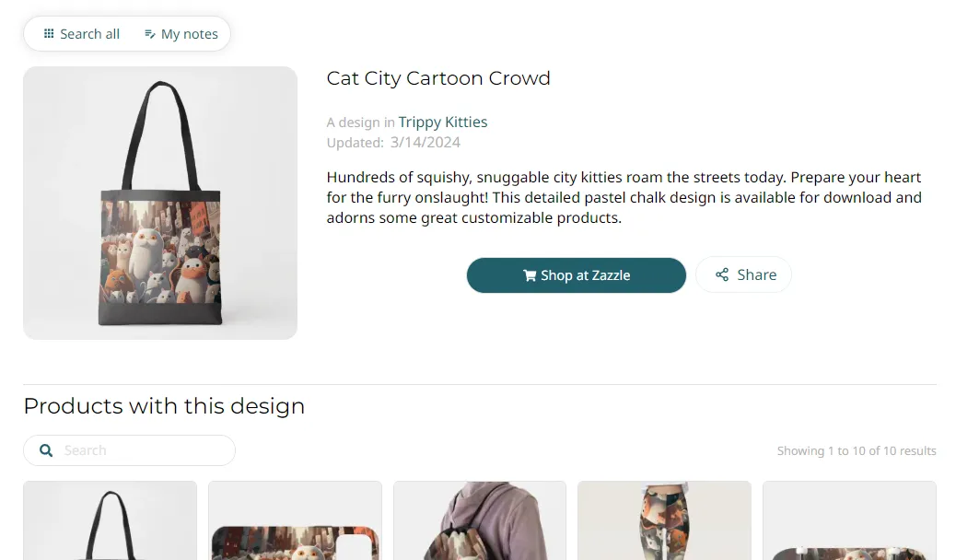Click the magnifying glass search icon
This screenshot has width=956, height=560.
46,450
